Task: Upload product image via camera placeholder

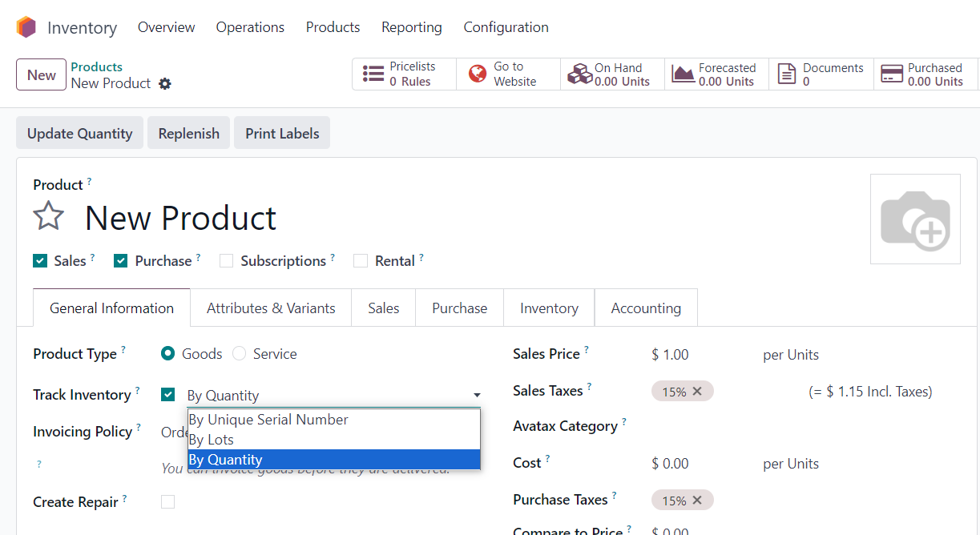Action: [915, 219]
